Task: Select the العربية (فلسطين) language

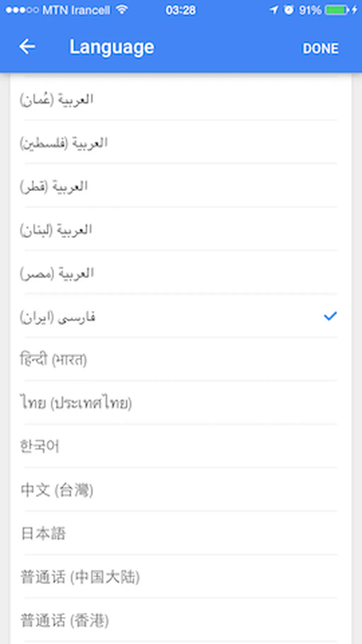Action: [181, 143]
